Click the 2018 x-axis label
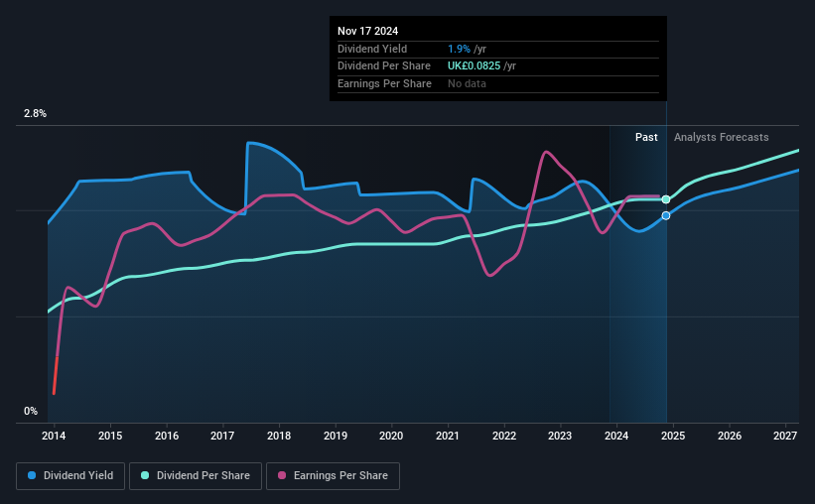Screen dimensions: 815x504 279,436
